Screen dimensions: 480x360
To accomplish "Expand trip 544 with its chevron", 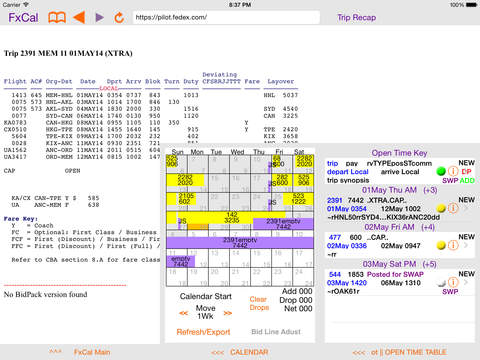I will point(466,282).
